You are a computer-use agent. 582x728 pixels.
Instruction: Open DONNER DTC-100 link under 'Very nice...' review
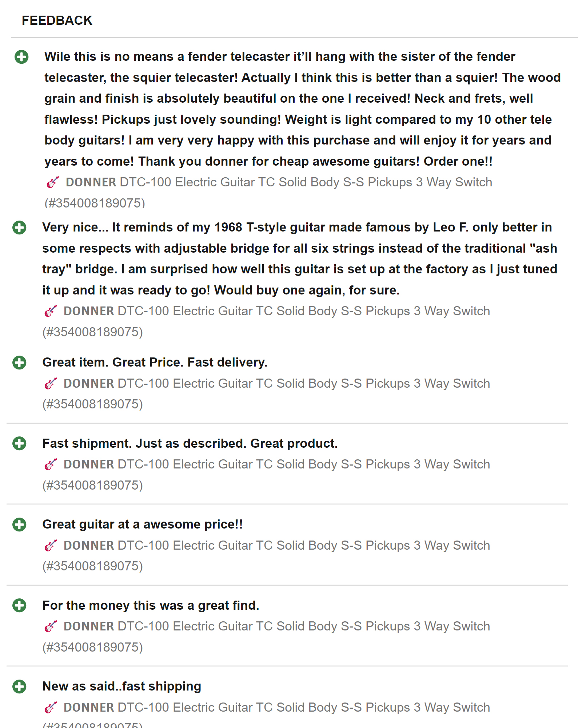(x=276, y=311)
